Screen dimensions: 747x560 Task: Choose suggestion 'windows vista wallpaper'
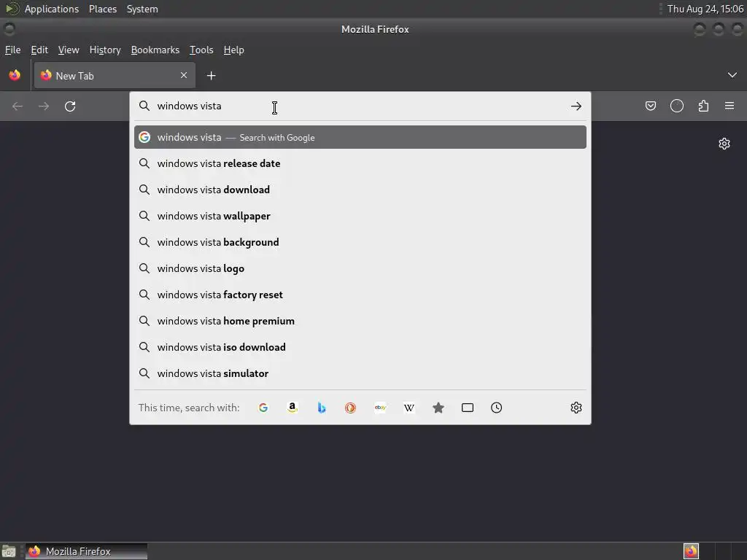click(x=360, y=216)
